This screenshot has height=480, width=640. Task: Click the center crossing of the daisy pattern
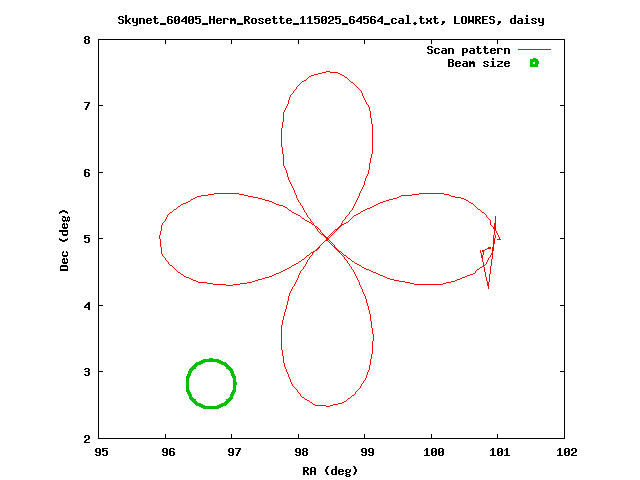tap(327, 239)
